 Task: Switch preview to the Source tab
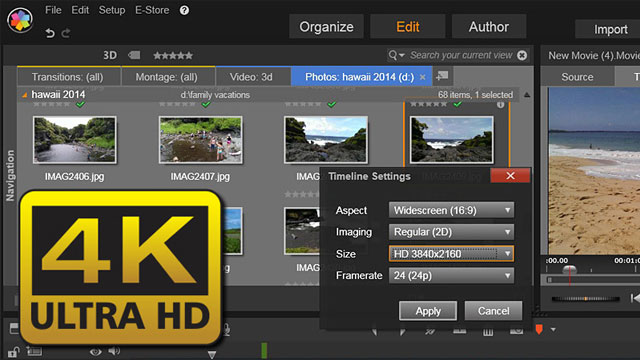point(577,77)
